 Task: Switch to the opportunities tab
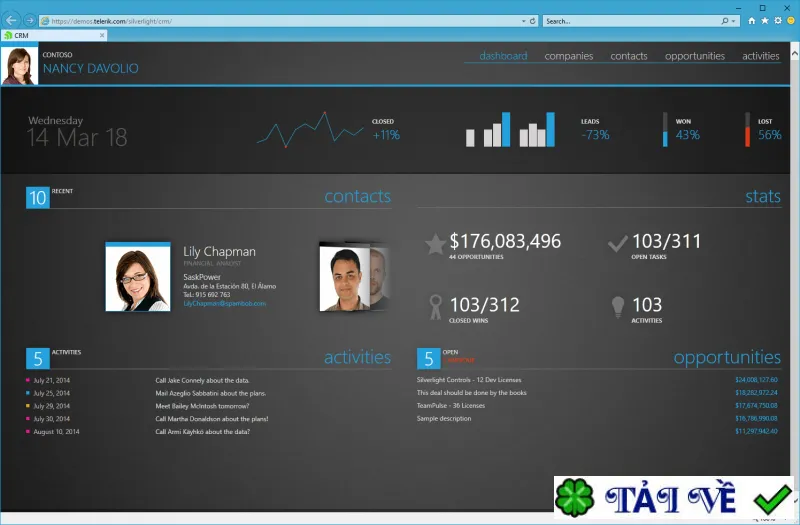click(x=694, y=56)
